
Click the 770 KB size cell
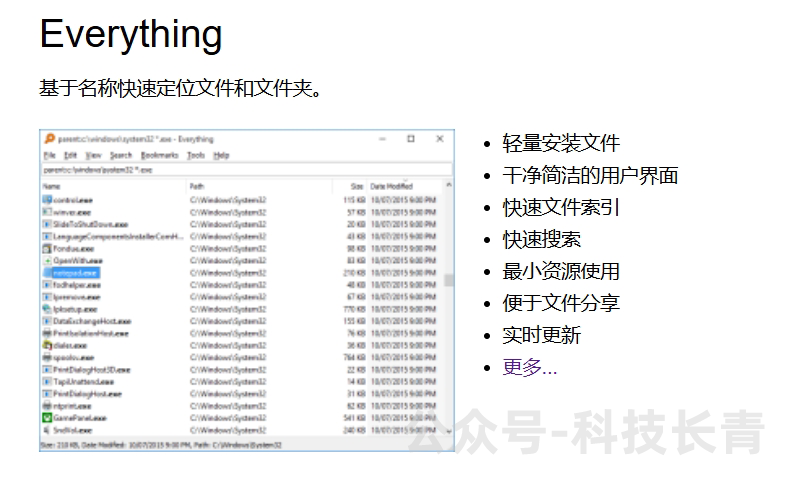tap(354, 309)
